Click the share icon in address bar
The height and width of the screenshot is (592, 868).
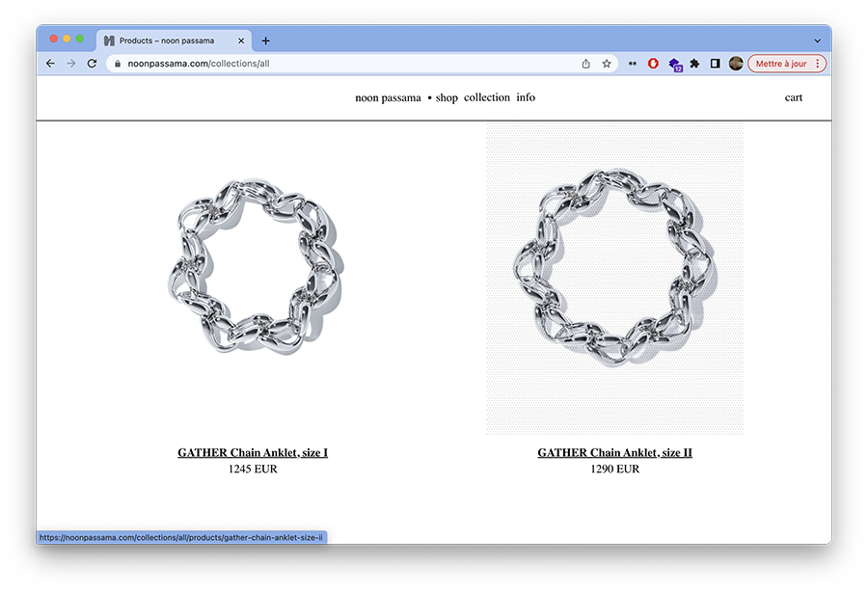tap(585, 64)
